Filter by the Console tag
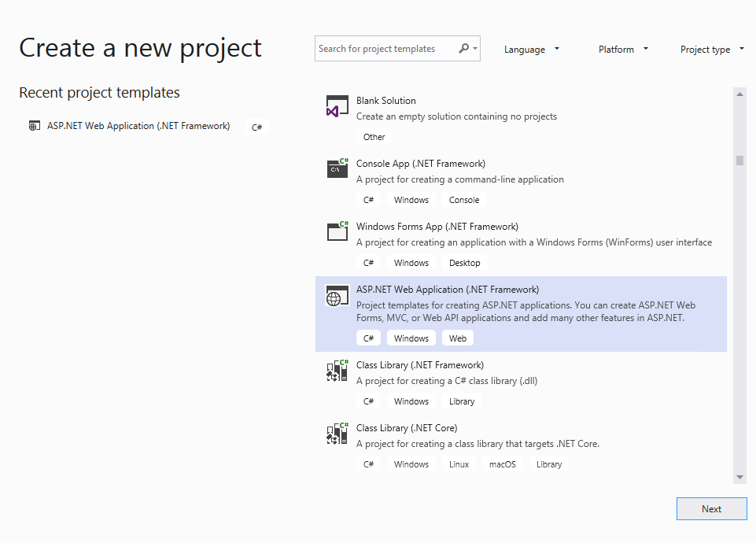This screenshot has width=756, height=543. coord(463,199)
